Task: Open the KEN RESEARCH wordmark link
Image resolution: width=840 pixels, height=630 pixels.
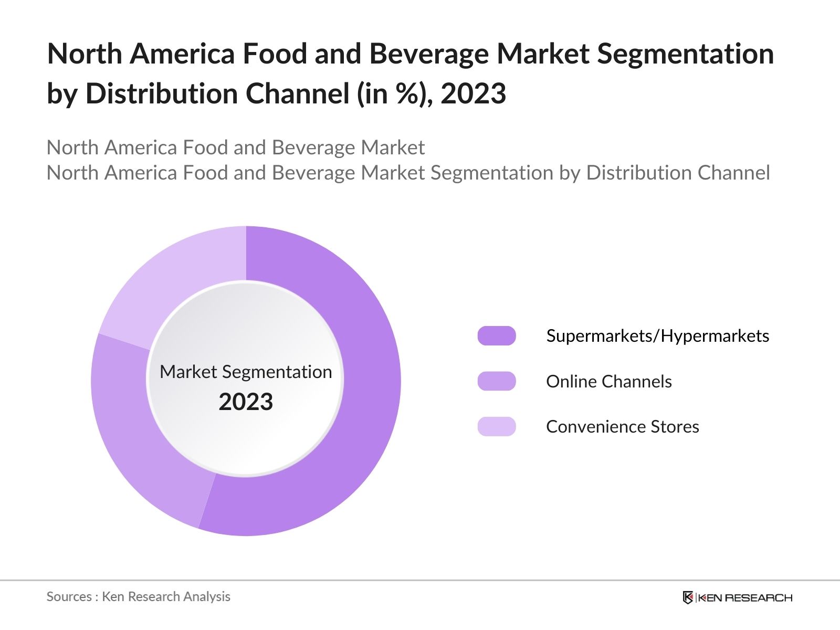Action: click(x=745, y=597)
